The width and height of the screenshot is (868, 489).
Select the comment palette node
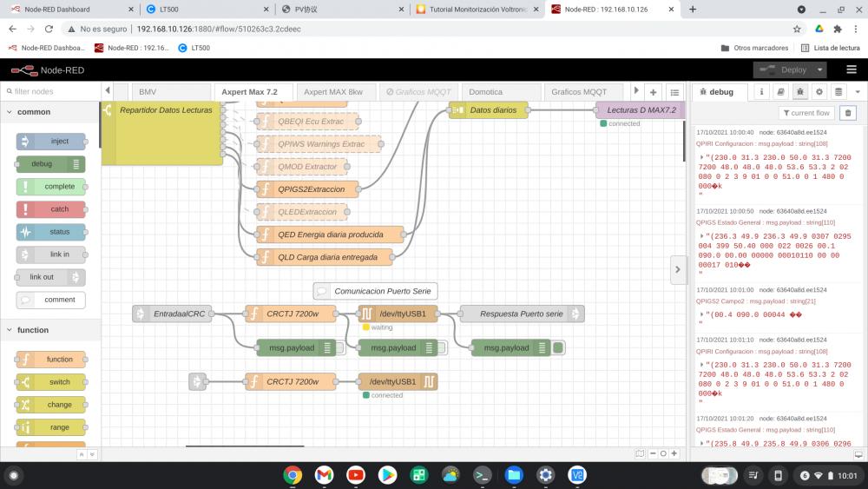51,300
